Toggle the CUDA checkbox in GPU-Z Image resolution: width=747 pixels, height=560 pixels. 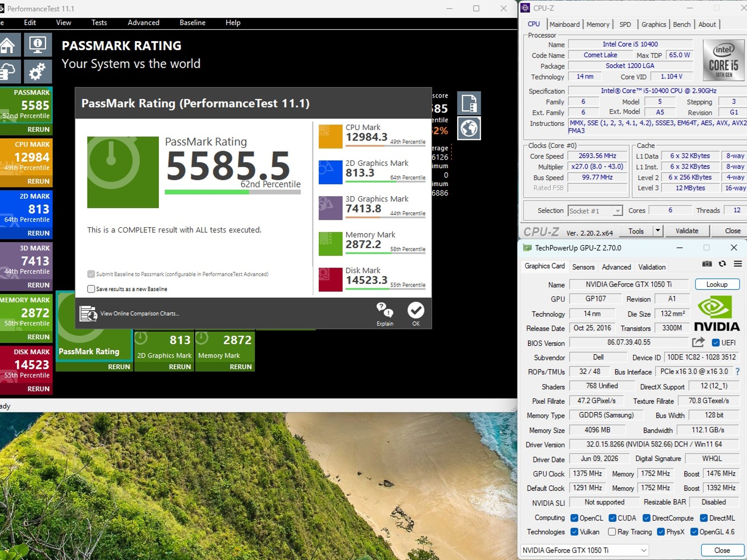point(613,518)
